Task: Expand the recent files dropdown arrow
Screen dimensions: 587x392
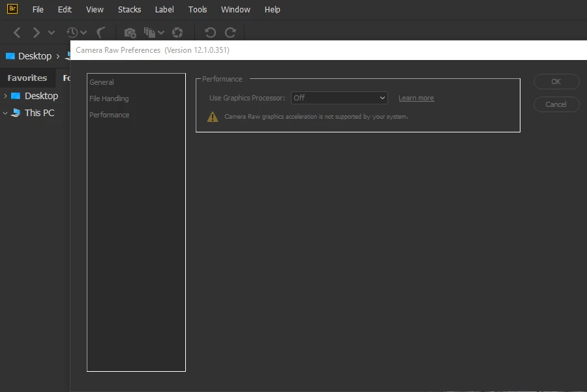Action: 83,33
